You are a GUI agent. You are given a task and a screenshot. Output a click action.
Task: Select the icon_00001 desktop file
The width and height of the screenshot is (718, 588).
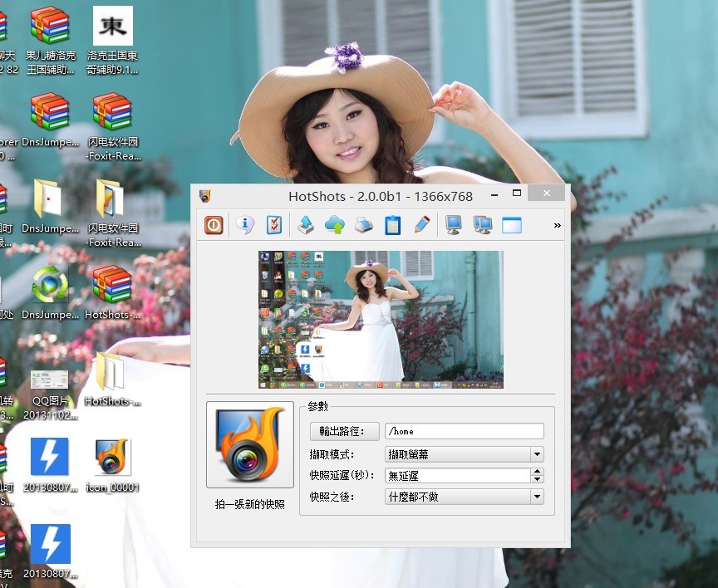coord(113,465)
